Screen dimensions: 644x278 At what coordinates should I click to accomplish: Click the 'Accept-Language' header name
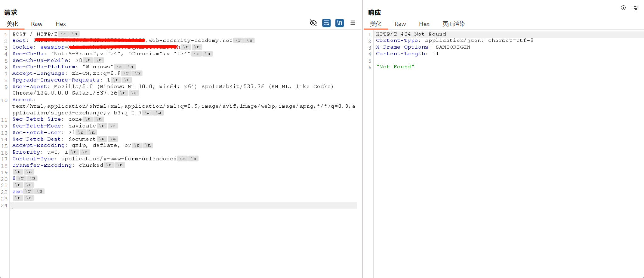38,73
